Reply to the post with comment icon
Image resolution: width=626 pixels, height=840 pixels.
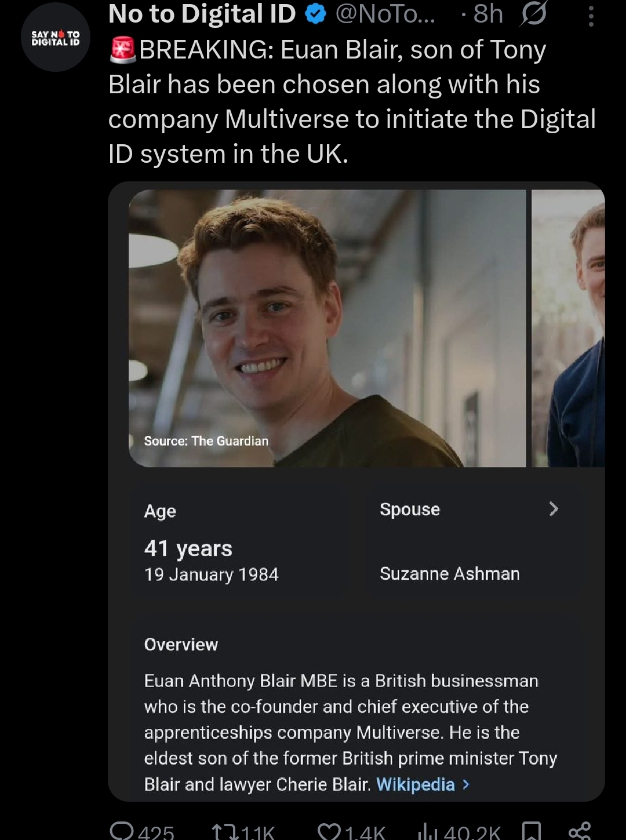click(122, 831)
